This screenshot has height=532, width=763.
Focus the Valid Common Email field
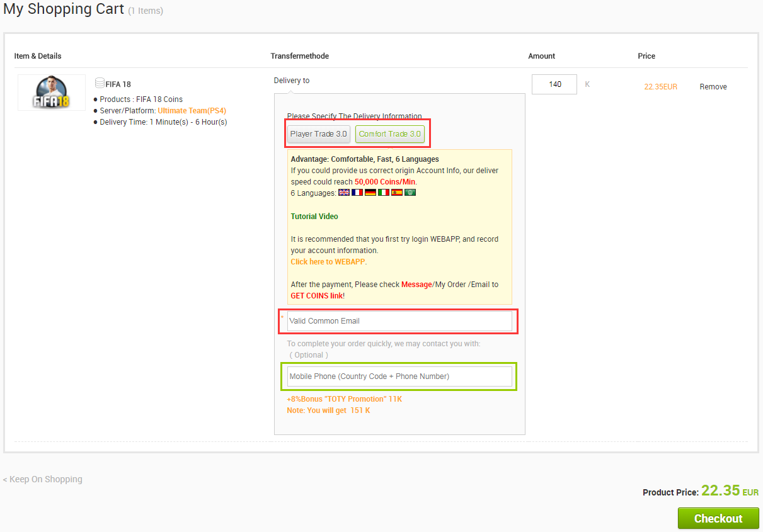click(x=399, y=321)
